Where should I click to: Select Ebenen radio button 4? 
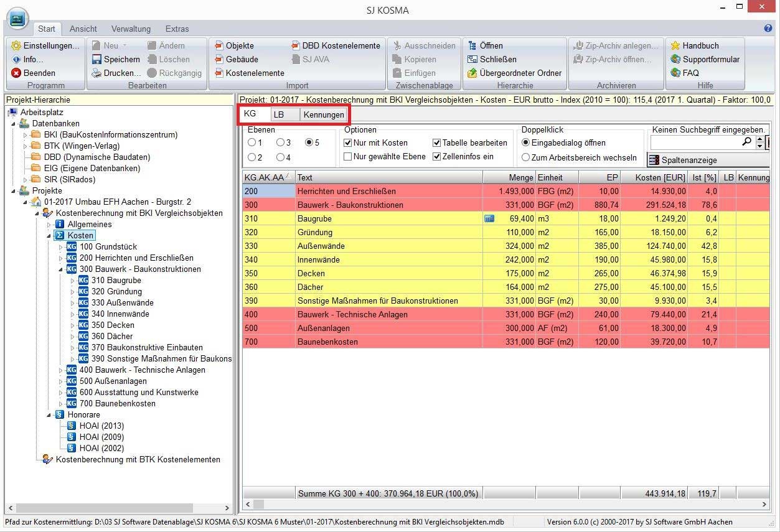280,157
